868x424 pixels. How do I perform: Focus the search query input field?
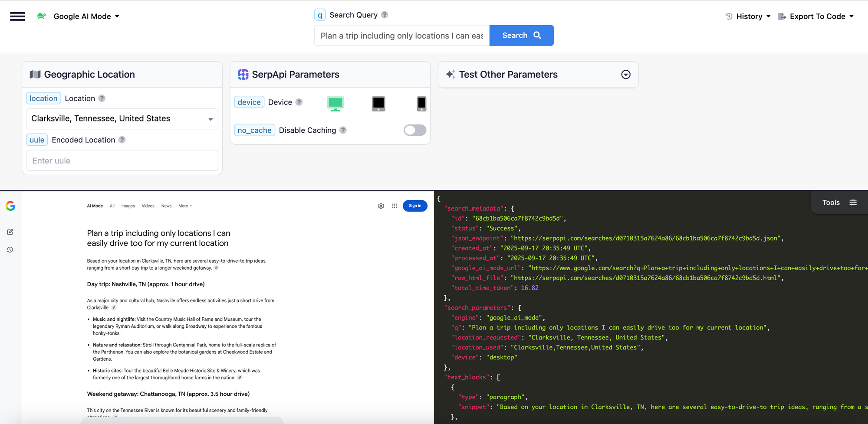coord(402,36)
